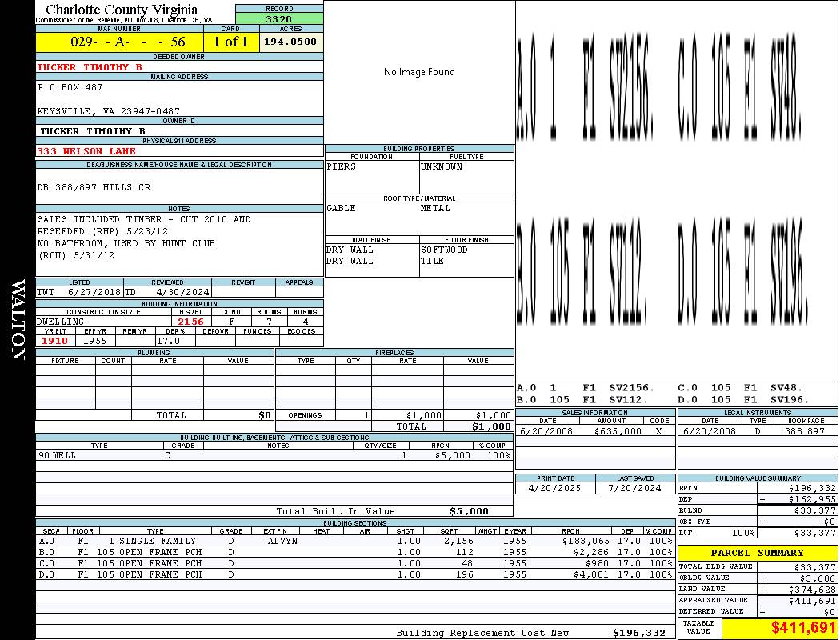The width and height of the screenshot is (840, 640).
Task: Select the red taxable value $411,691
Action: click(803, 628)
